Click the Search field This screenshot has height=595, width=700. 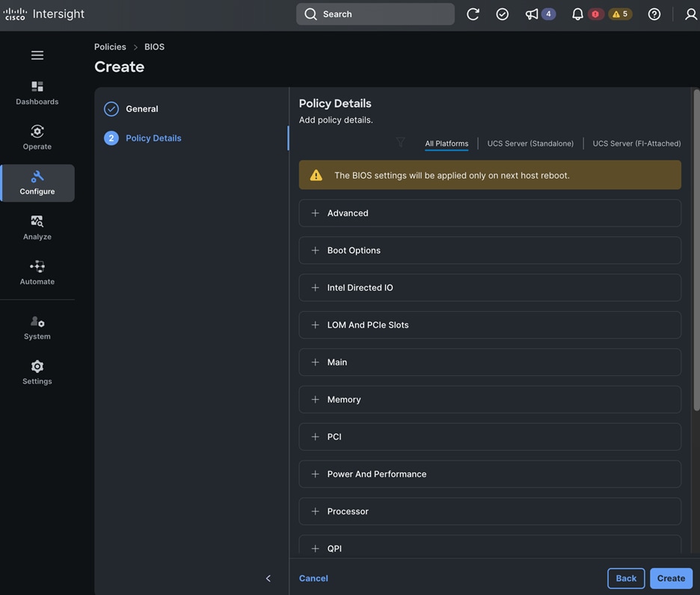pyautogui.click(x=375, y=14)
